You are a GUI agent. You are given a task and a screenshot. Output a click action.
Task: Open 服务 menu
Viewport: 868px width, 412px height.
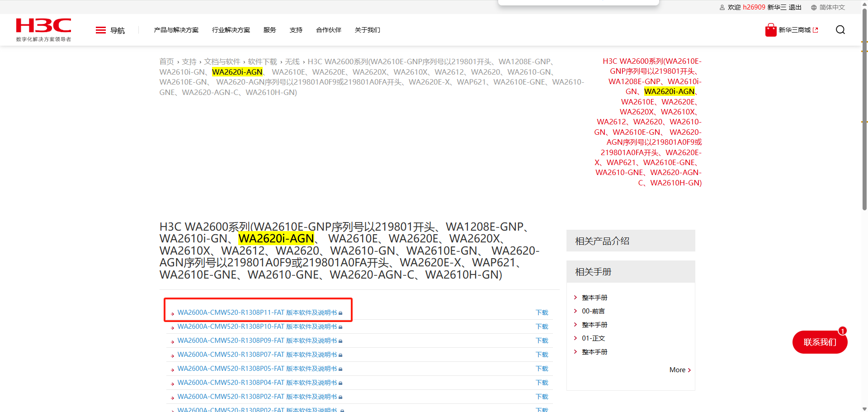pyautogui.click(x=270, y=30)
